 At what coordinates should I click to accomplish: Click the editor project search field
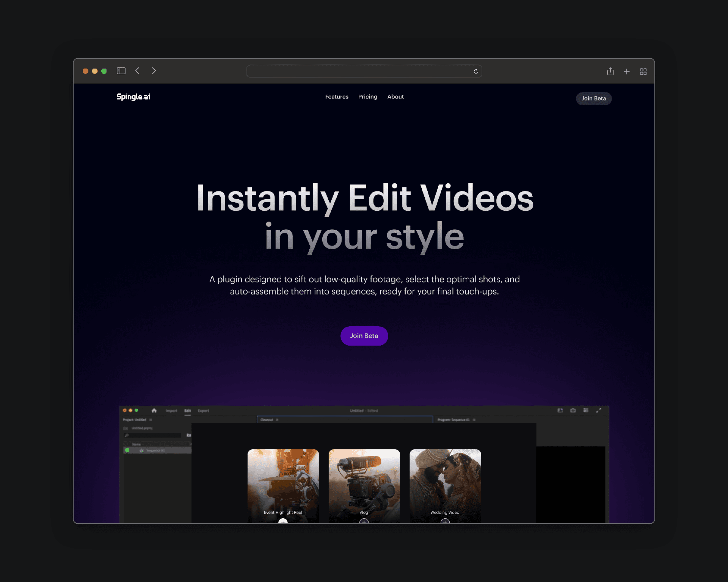[152, 435]
